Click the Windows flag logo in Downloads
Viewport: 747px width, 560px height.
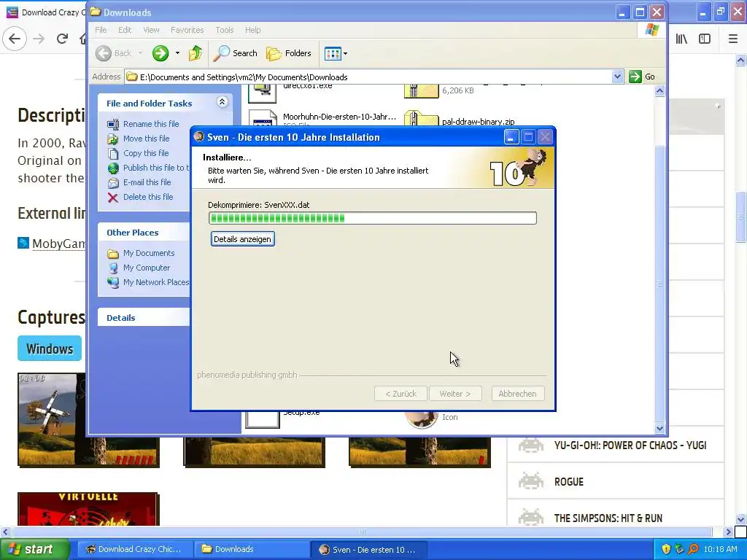point(651,30)
